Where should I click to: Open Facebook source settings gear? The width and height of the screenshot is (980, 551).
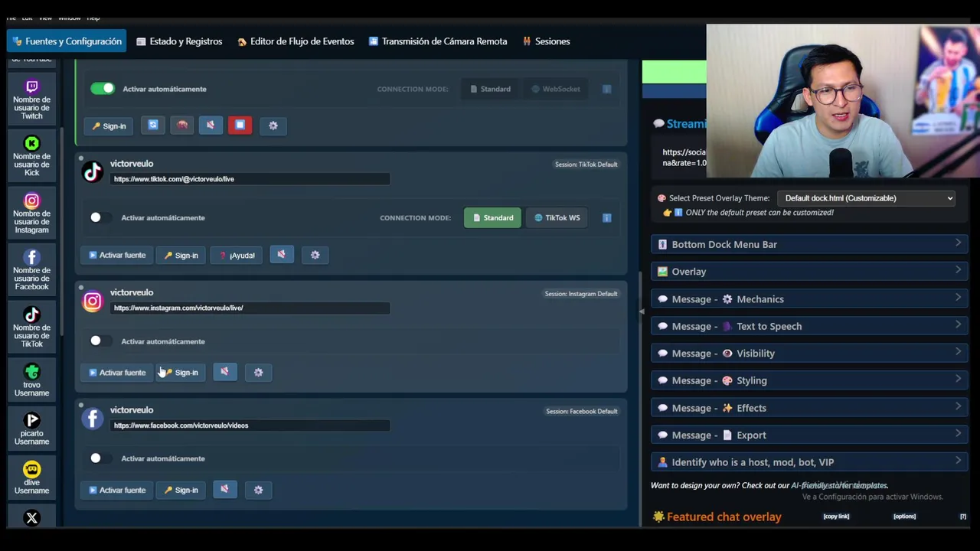pos(258,490)
